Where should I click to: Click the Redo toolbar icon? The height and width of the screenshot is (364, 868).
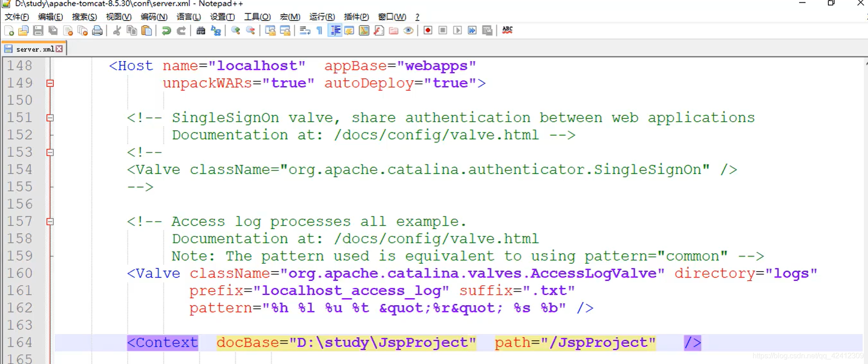pyautogui.click(x=181, y=31)
